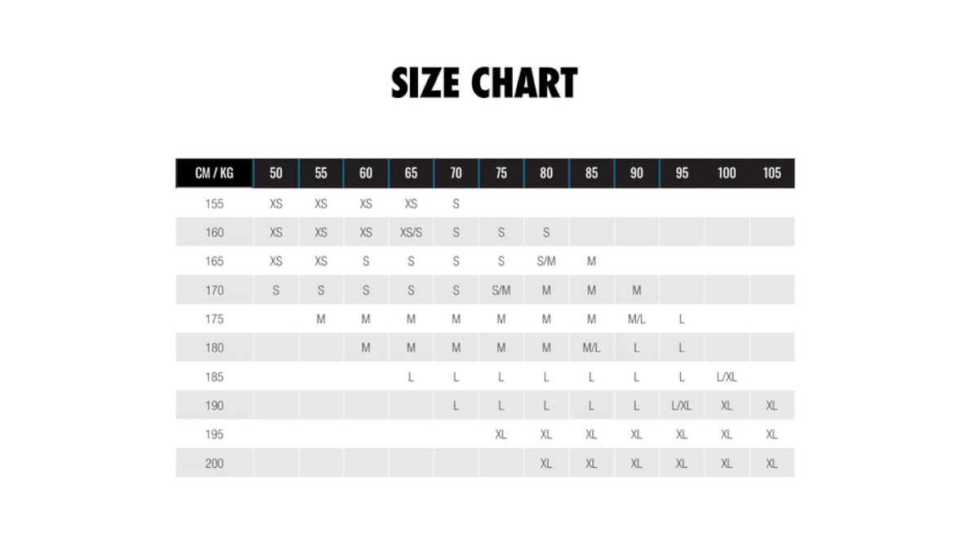Click the S/M cell in row 165

546,262
